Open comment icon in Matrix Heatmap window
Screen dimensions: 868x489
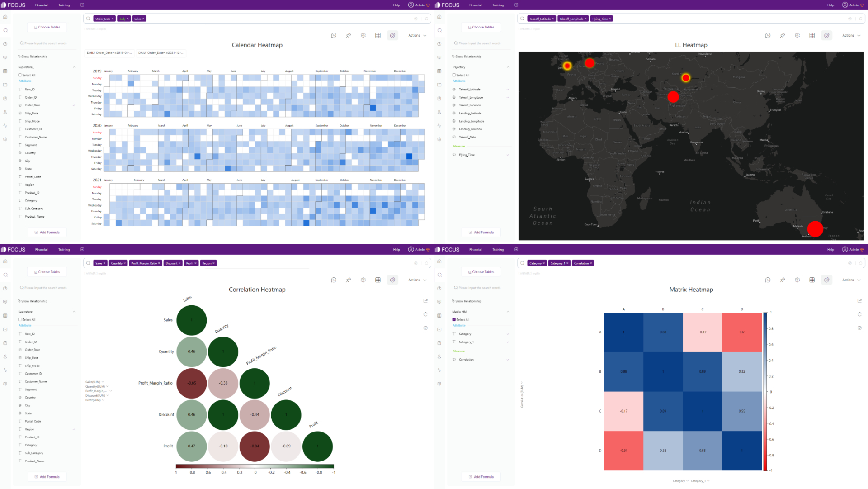coord(768,280)
